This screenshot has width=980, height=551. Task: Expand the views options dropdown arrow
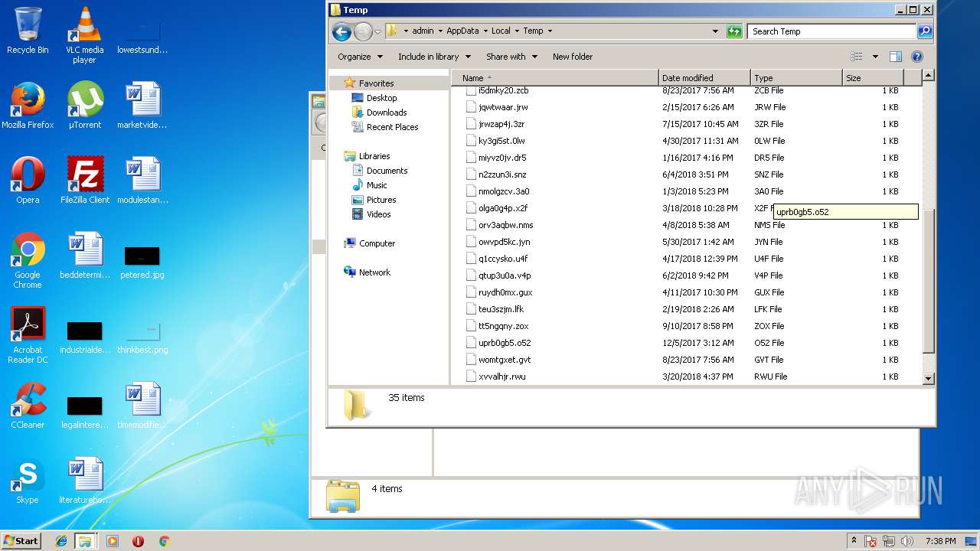[x=875, y=57]
